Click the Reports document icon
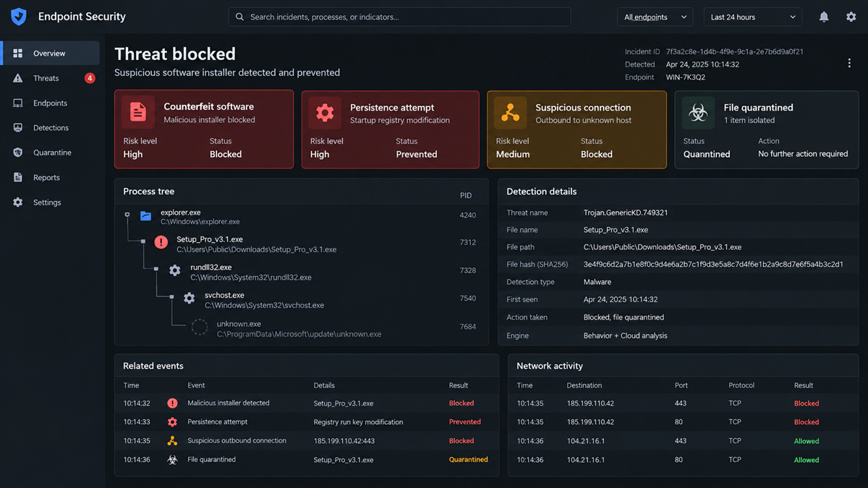This screenshot has height=488, width=868. tap(18, 178)
